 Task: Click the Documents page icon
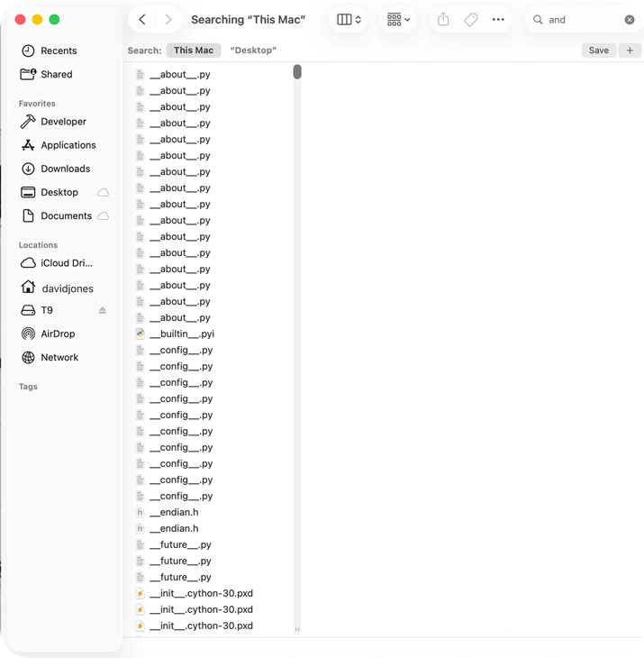click(x=28, y=215)
